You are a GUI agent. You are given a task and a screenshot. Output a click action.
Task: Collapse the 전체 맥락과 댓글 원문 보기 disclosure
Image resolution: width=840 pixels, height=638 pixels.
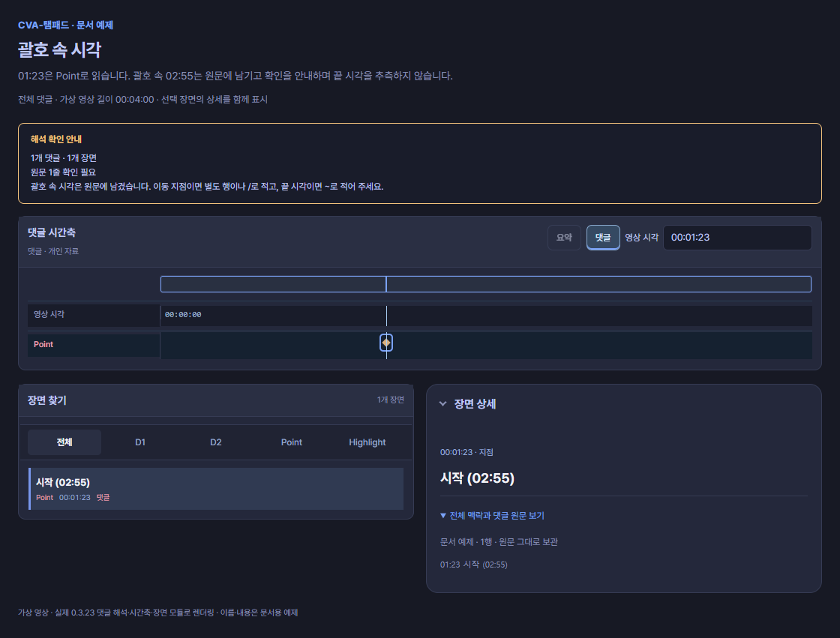(x=492, y=516)
